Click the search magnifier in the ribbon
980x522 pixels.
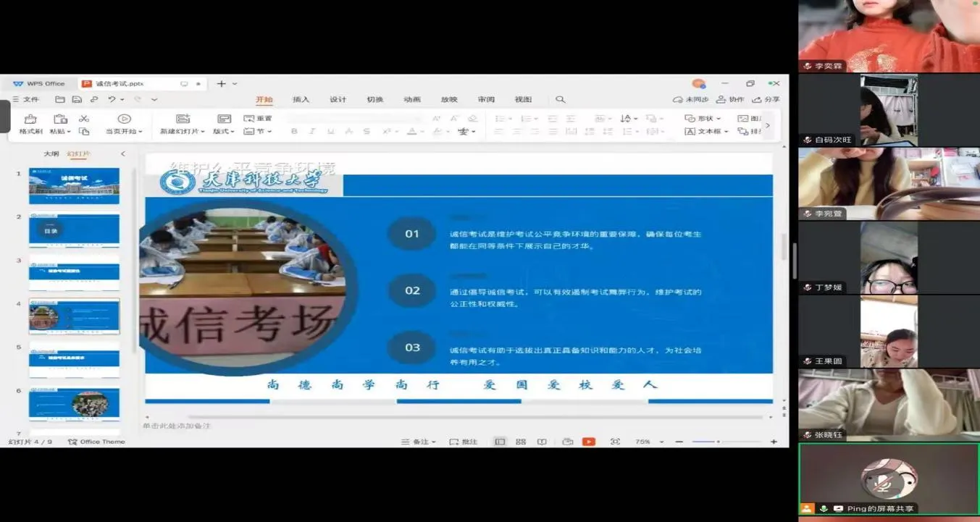click(x=560, y=100)
